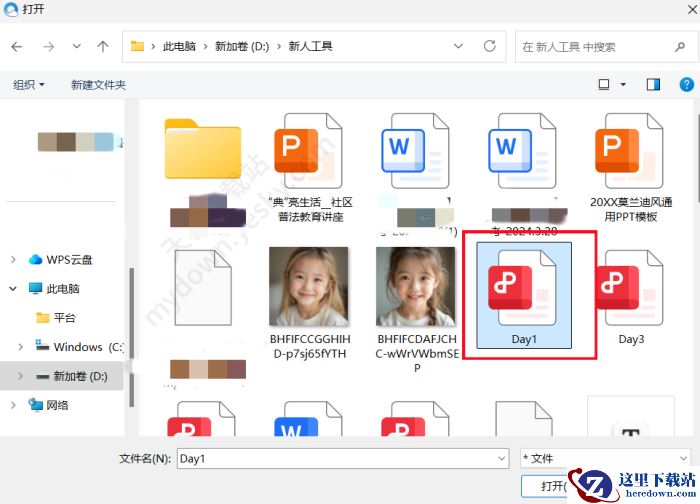This screenshot has height=504, width=700.
Task: Go forward with the right arrow
Action: pyautogui.click(x=49, y=46)
